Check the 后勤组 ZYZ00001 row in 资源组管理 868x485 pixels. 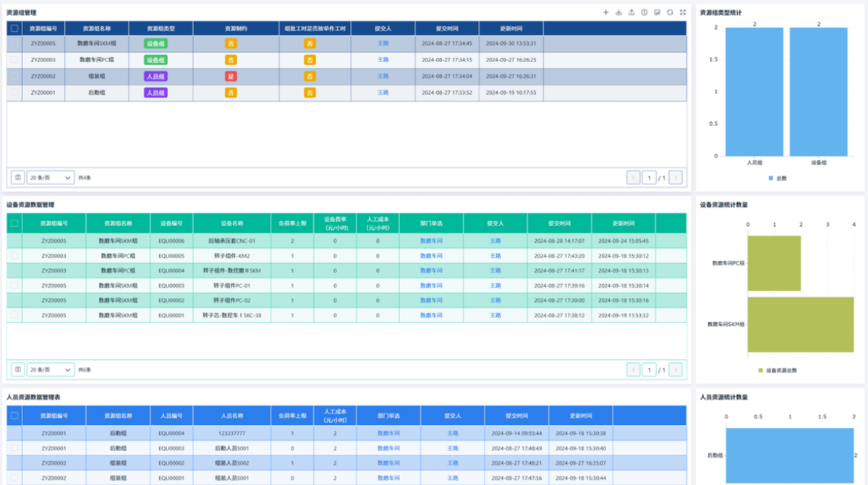14,93
